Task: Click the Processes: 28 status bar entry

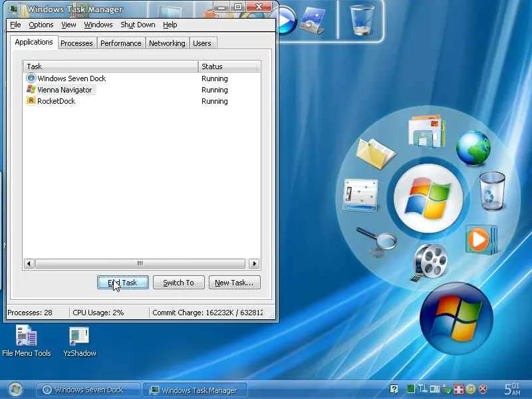Action: [x=30, y=313]
